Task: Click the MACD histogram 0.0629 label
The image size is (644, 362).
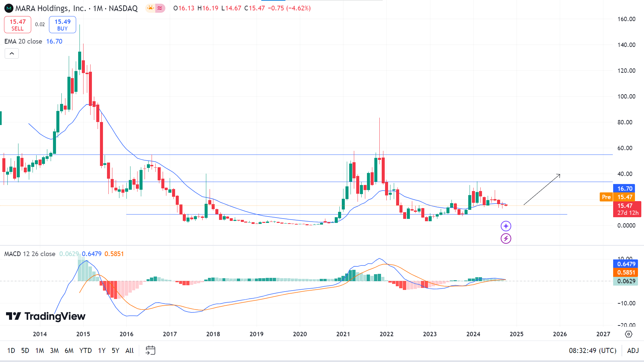Action: [626, 281]
